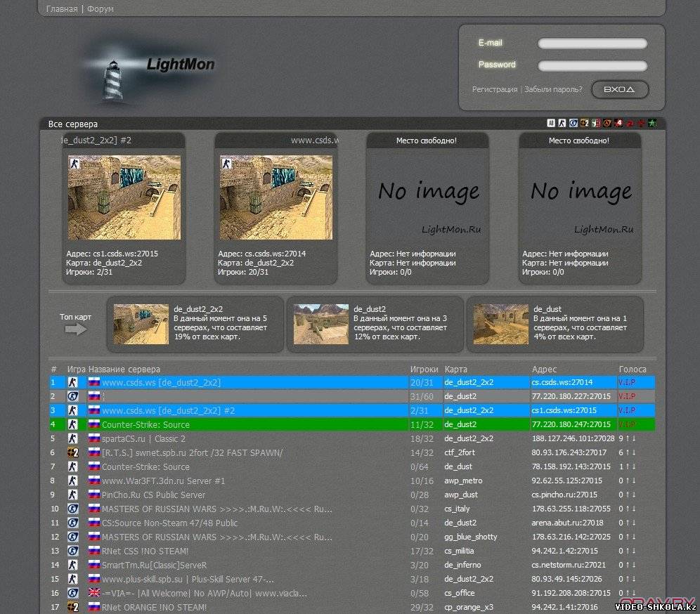
Task: Click map name gg_blue_shotty
Action: [471, 537]
